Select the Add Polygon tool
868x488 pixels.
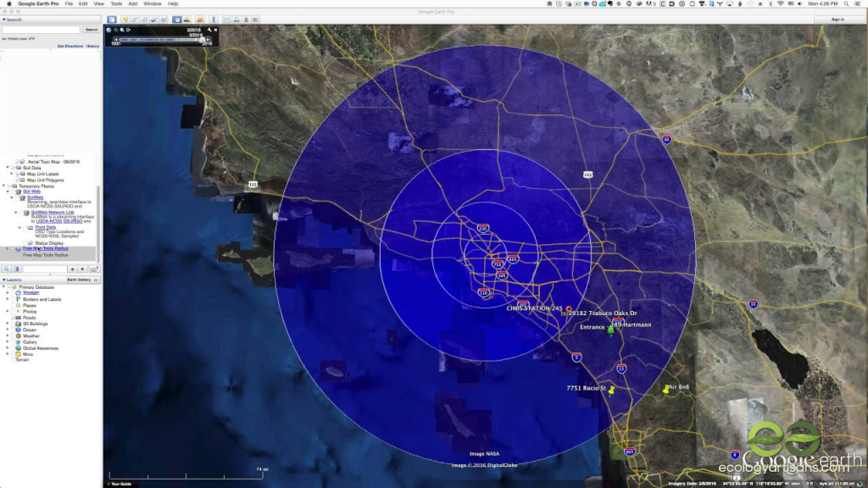[x=135, y=19]
